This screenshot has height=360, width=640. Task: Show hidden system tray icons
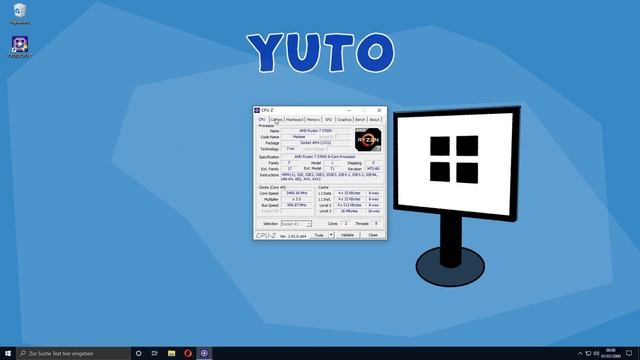[x=580, y=353]
